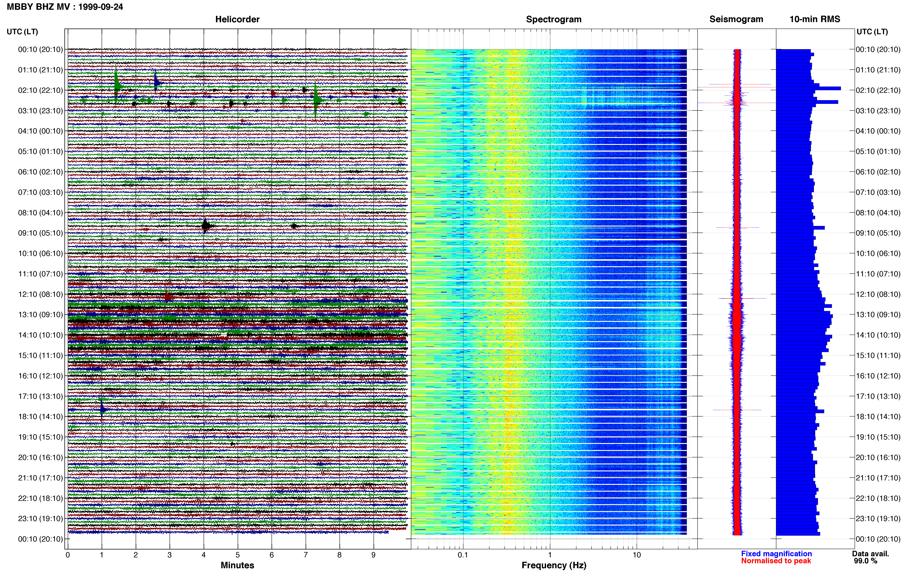Click the right 'UTC (LT)' axis label

click(x=872, y=32)
